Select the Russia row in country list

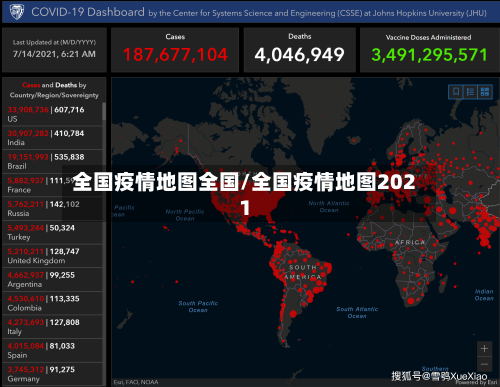click(x=52, y=209)
